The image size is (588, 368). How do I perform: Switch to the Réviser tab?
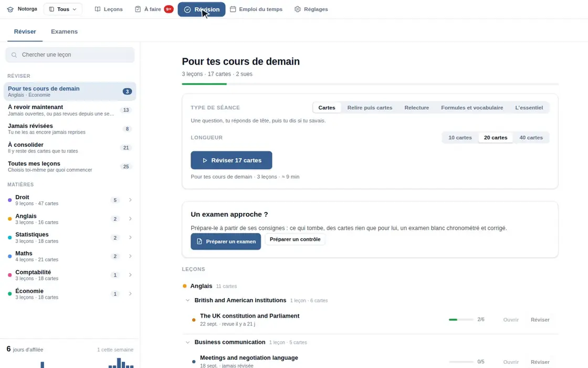25,32
